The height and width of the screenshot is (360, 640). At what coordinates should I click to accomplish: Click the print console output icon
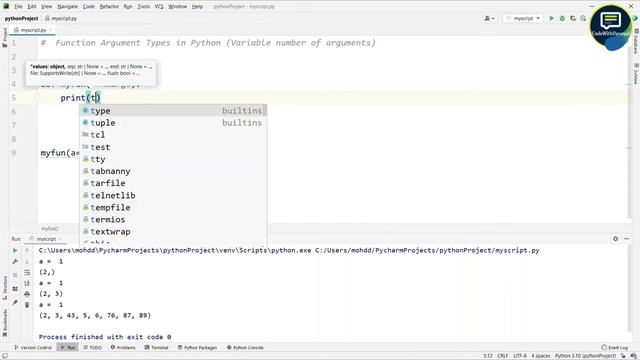pos(27,294)
